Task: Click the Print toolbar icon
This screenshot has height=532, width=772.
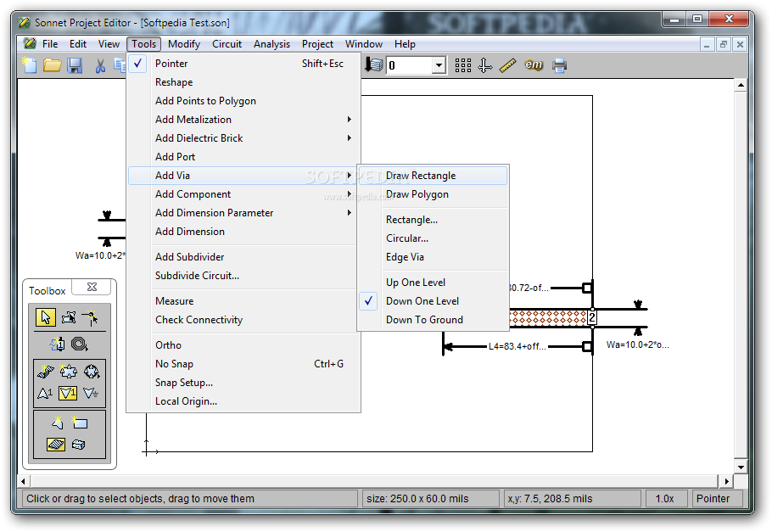Action: coord(559,65)
